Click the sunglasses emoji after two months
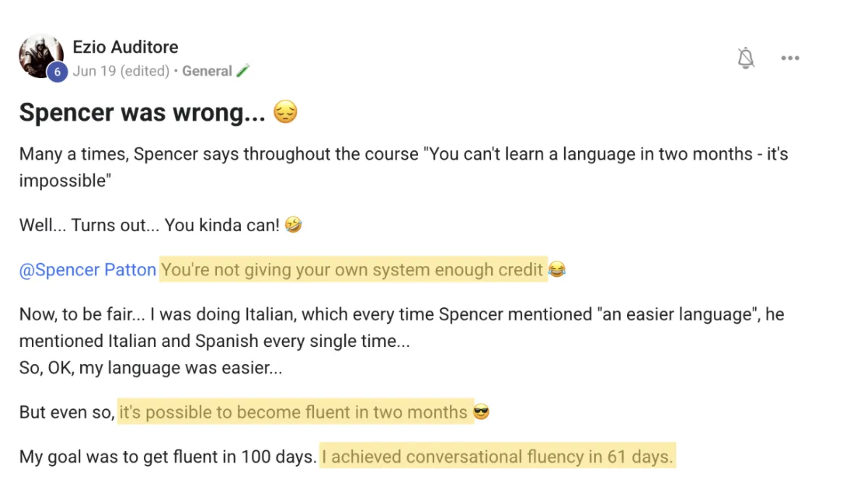Screen dimensions: 868x490 click(481, 413)
